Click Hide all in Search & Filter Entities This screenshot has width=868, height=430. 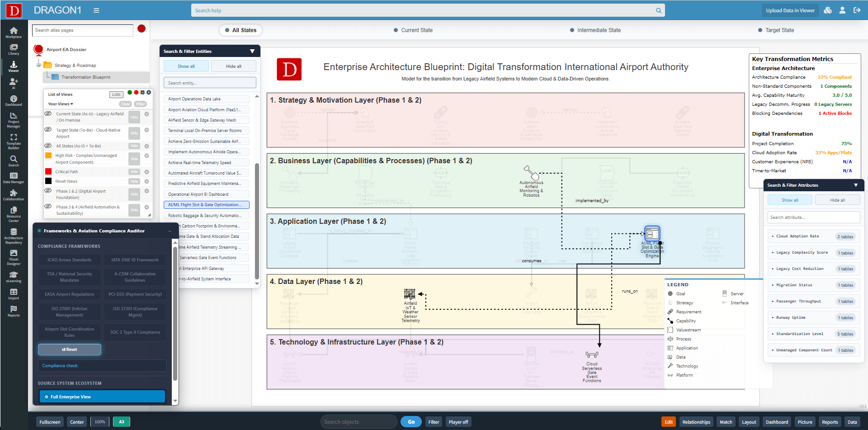point(234,66)
